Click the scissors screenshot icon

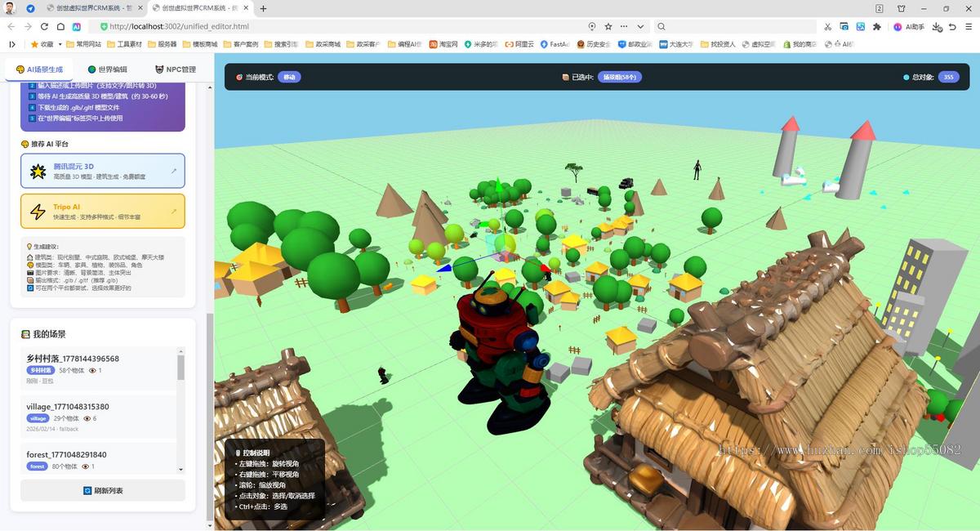[830, 27]
